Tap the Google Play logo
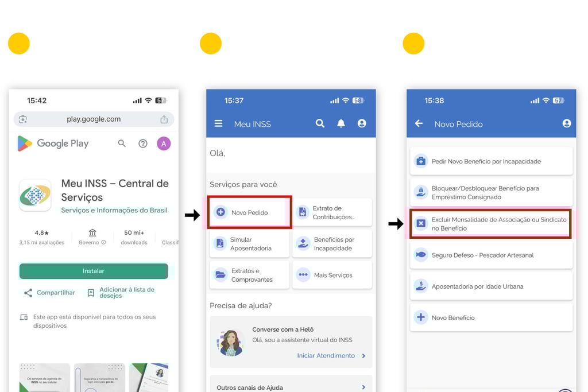Screen dimensions: 588x392 pyautogui.click(x=53, y=143)
